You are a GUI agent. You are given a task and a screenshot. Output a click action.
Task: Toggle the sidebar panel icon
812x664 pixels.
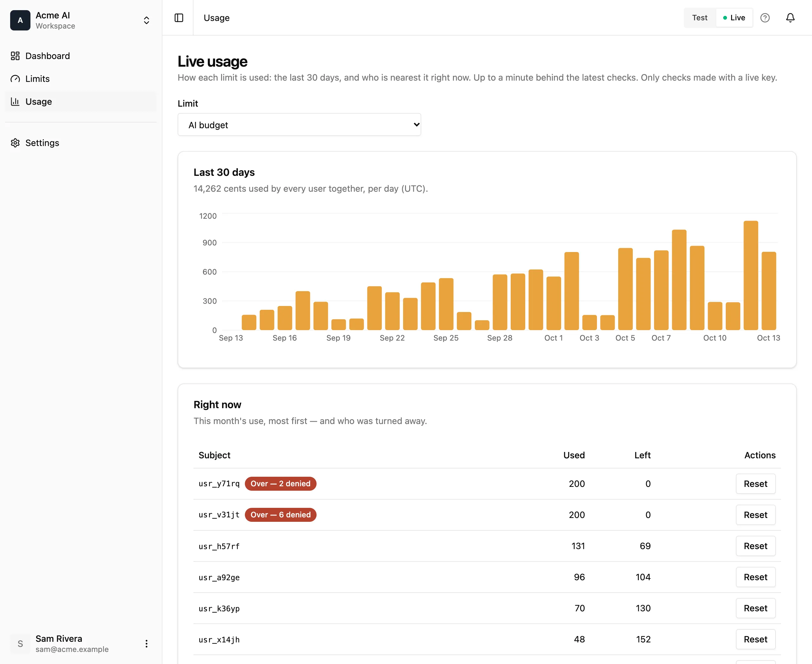click(179, 18)
